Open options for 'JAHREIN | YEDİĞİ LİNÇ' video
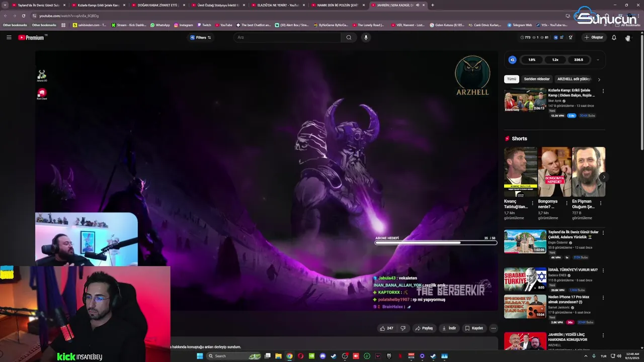Viewport: 644px width, 362px height. (x=603, y=335)
